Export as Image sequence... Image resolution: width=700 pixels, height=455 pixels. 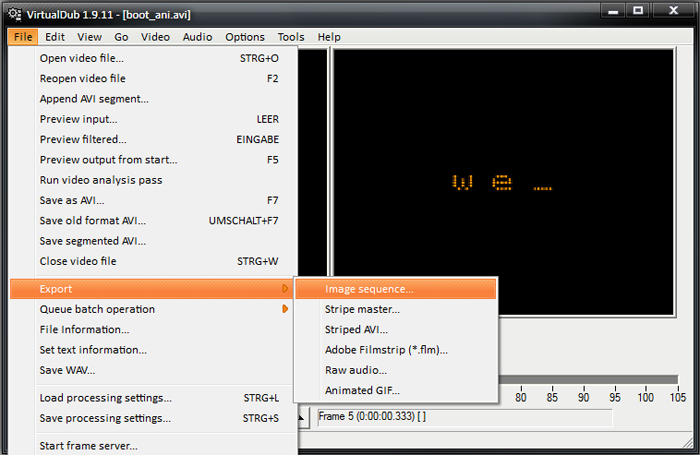(x=396, y=289)
